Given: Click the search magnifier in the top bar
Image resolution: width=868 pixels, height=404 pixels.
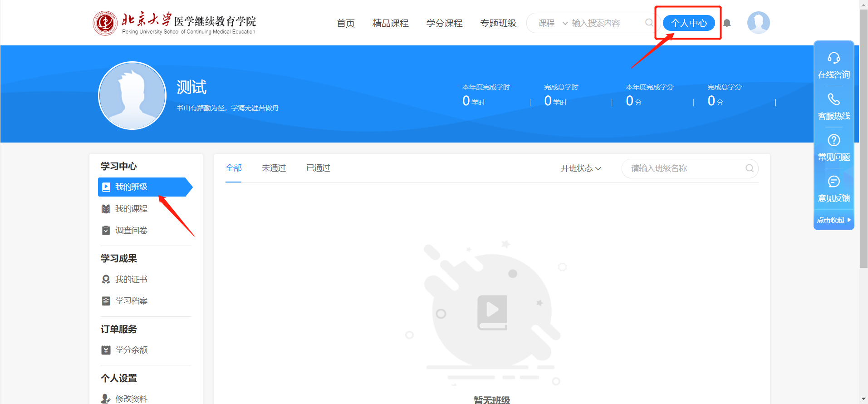Looking at the screenshot, I should 649,23.
